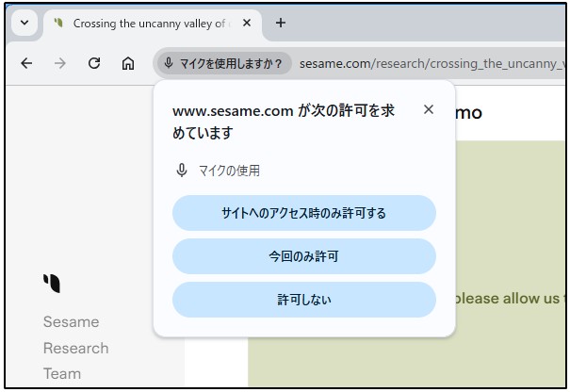Screen dimensions: 570x392
Task: Click the Sesame leaf logo in sidebar
Action: [51, 282]
